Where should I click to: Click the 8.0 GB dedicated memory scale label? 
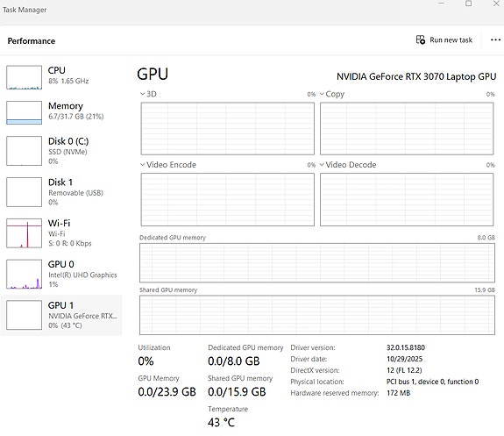click(486, 238)
